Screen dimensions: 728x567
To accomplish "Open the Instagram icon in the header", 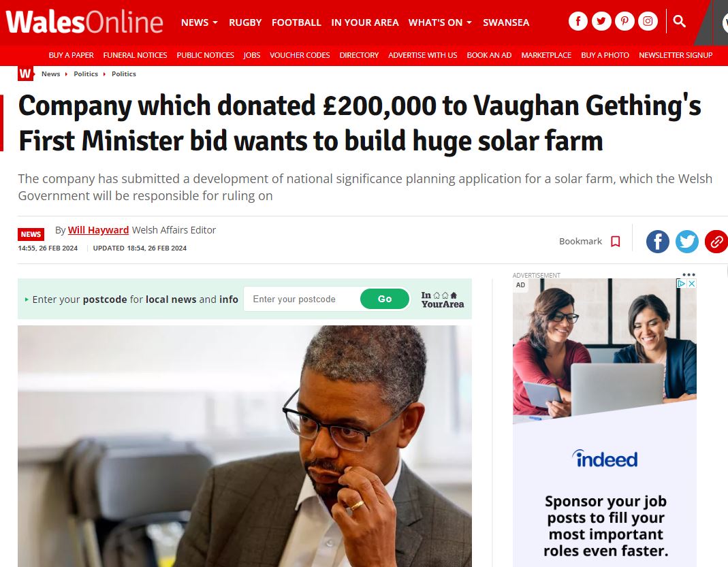I will [x=648, y=21].
